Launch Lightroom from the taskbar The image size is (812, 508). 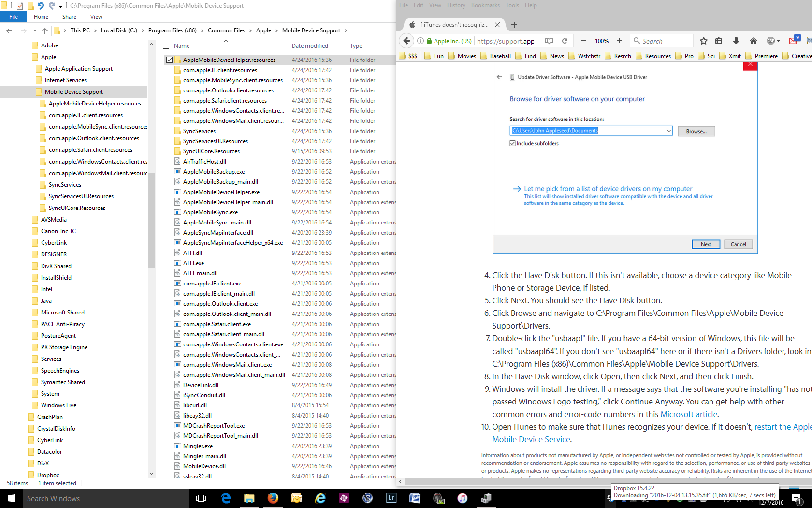pyautogui.click(x=391, y=498)
